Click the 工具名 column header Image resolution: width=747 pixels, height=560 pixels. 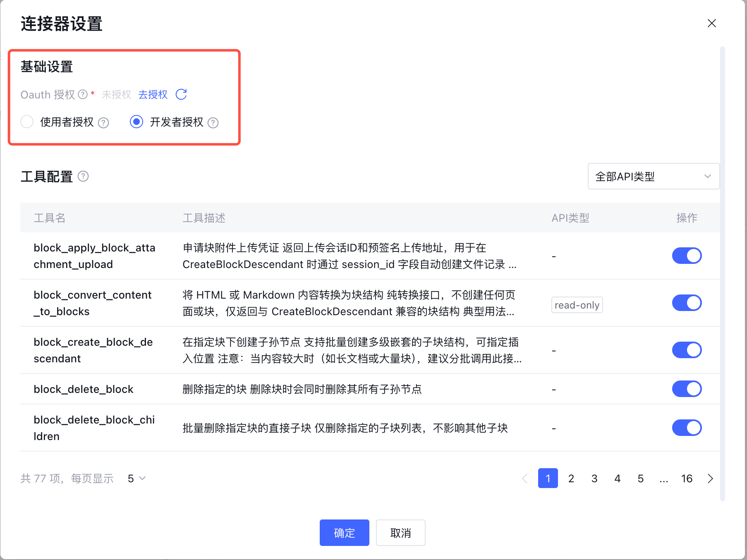[50, 218]
